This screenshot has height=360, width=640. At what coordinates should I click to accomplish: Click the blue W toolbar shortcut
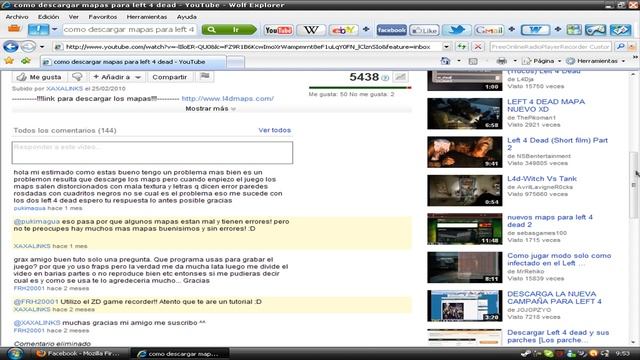click(535, 30)
